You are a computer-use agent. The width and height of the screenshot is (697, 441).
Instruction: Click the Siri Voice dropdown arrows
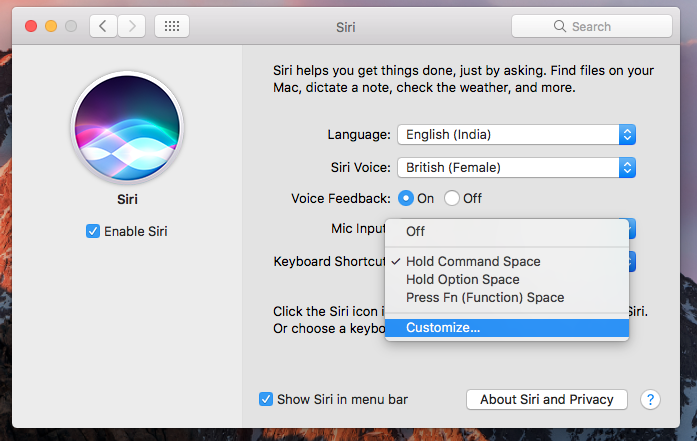[627, 168]
